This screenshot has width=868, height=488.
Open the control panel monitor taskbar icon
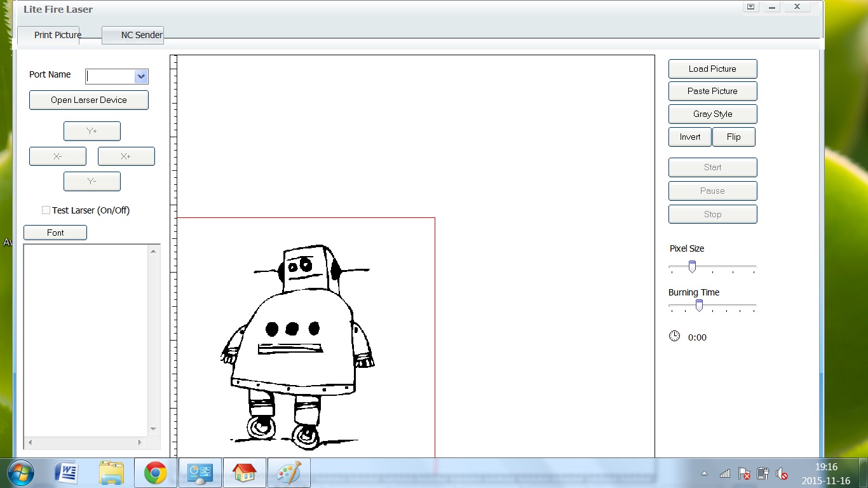click(200, 473)
